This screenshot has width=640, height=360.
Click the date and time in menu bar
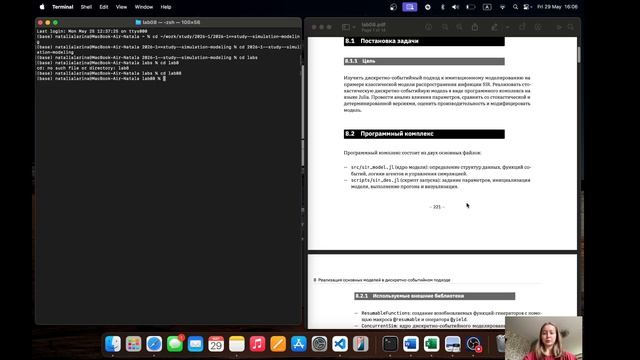(557, 7)
